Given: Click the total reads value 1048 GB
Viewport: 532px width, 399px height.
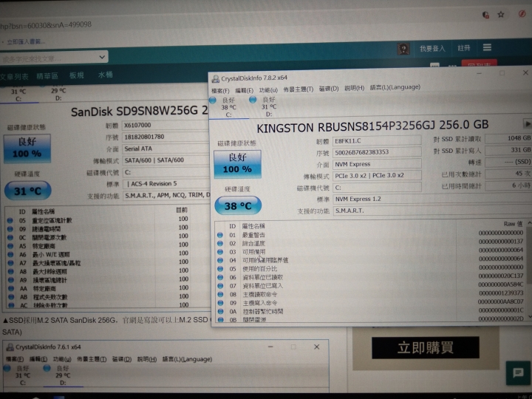Looking at the screenshot, I should coord(508,138).
